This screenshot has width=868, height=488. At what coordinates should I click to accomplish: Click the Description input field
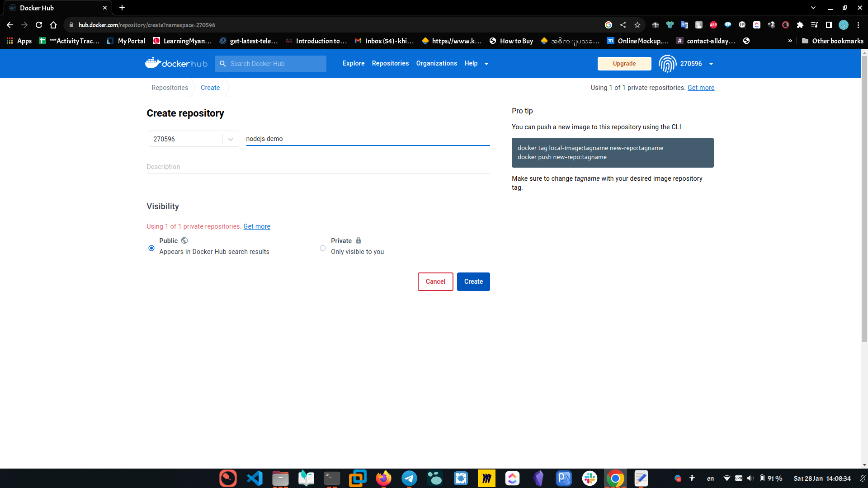click(x=318, y=167)
